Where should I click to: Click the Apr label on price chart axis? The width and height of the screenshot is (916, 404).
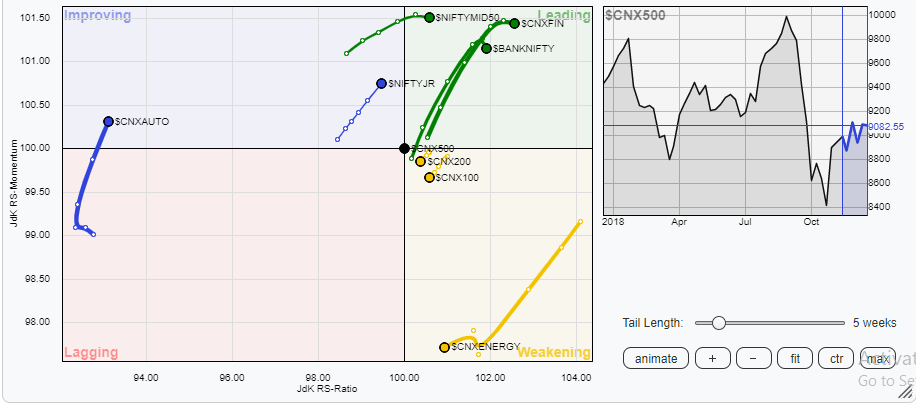679,222
